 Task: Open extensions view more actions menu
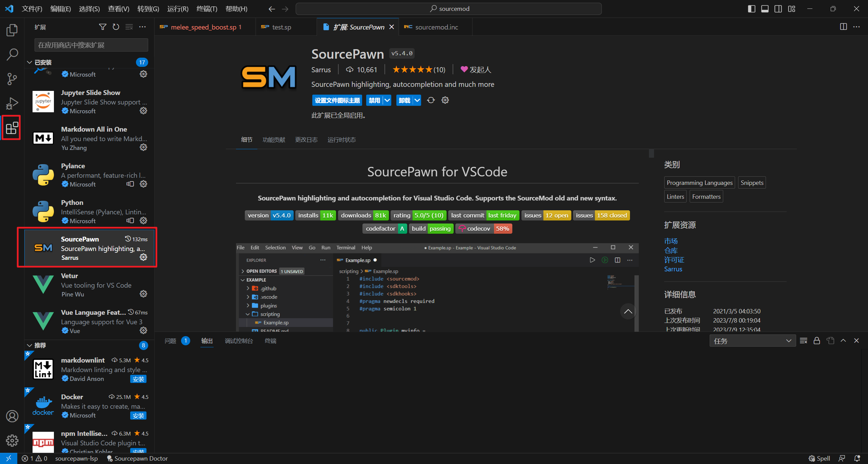[x=142, y=27]
